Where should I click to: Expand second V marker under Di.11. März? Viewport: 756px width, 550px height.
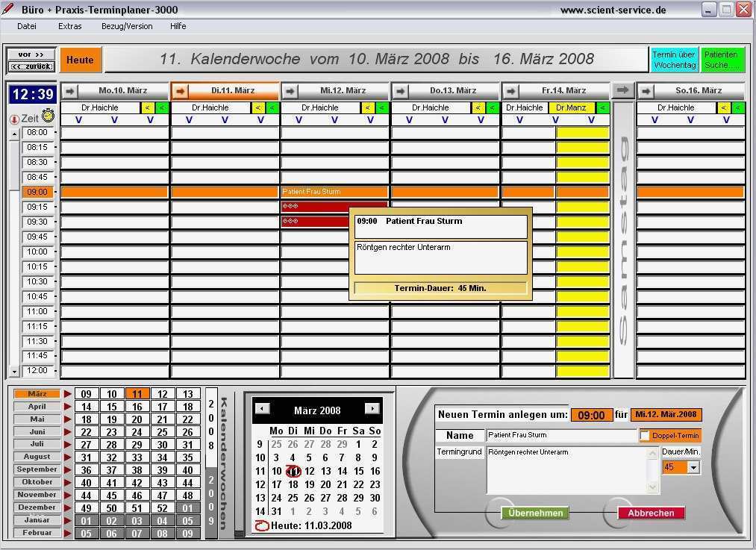coord(225,120)
